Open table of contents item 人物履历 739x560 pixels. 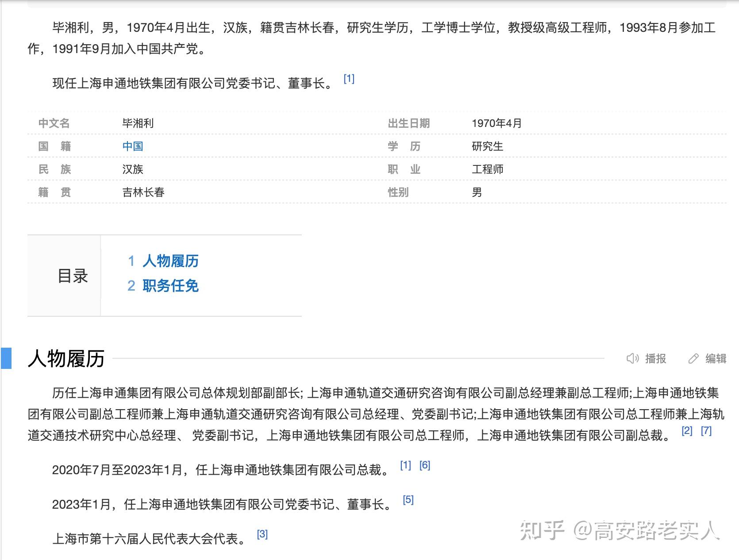click(170, 261)
